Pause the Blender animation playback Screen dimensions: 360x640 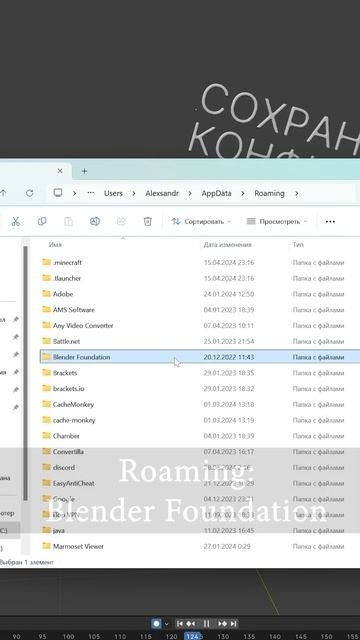pyautogui.click(x=207, y=623)
